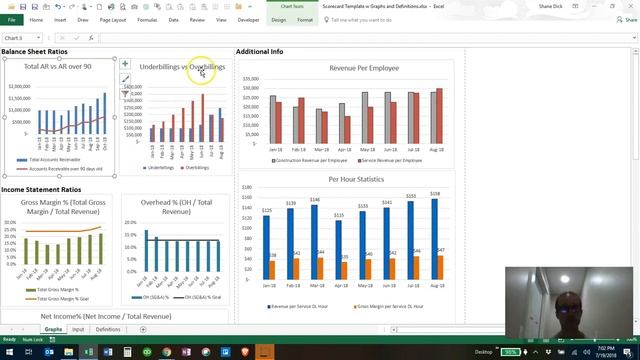Select the Total AR vs AR over 90 title
Viewport: 640px width, 360px height.
pos(58,66)
